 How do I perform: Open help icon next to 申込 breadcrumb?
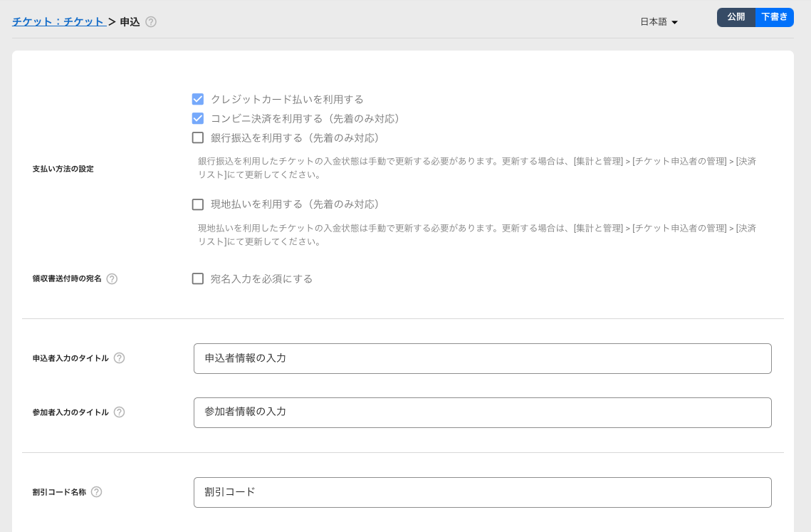click(x=150, y=22)
